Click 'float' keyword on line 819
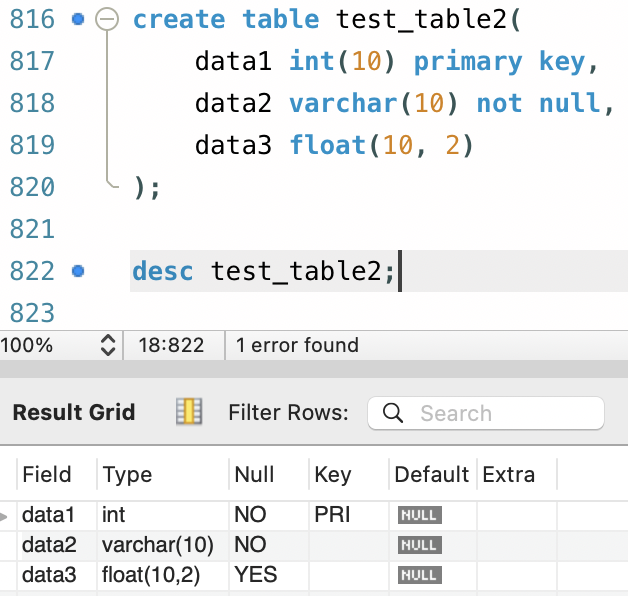Screen dimensions: 628x596 point(328,145)
